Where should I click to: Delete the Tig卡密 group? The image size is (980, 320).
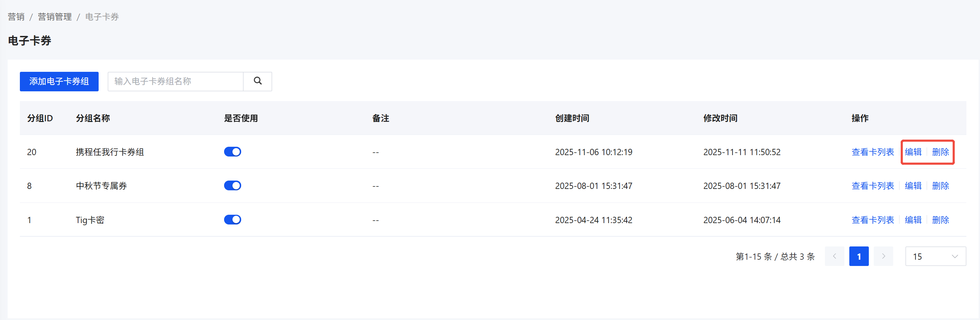point(940,220)
